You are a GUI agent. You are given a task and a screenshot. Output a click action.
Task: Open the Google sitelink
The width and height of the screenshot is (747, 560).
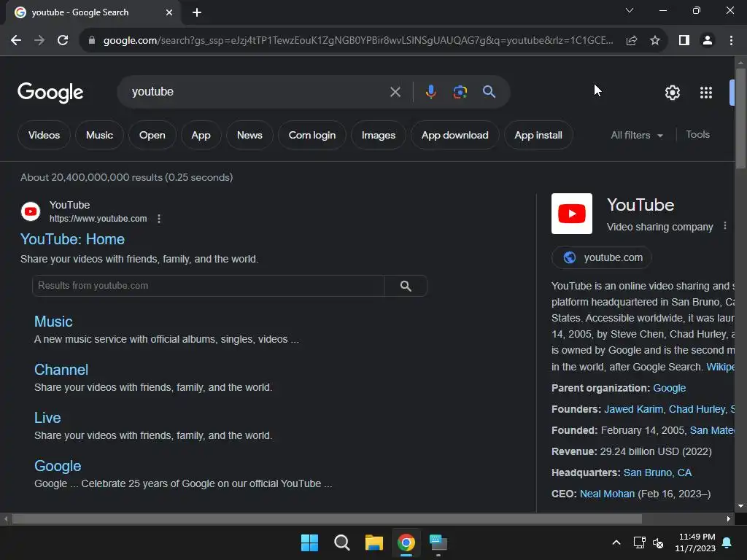58,466
